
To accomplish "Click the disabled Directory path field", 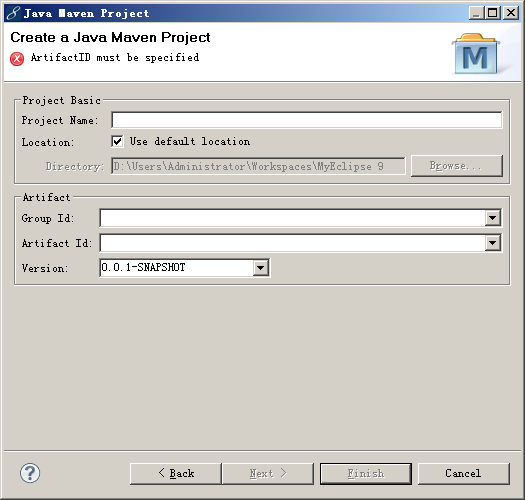I will (258, 166).
